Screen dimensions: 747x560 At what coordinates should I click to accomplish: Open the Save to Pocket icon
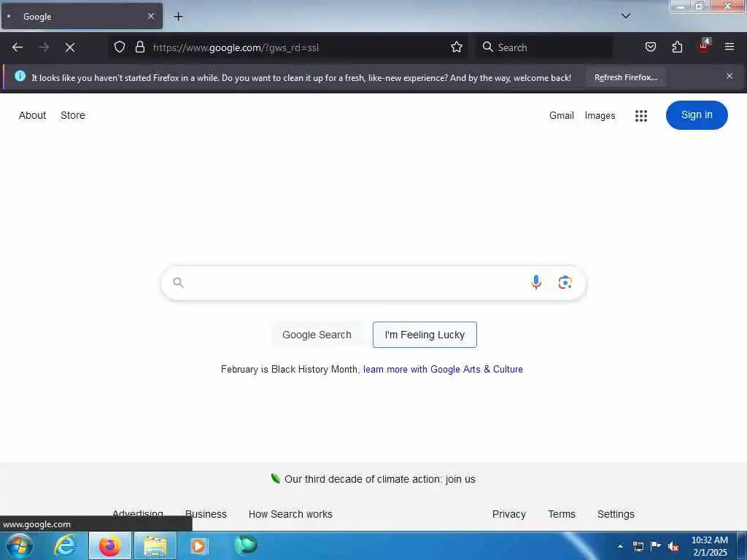click(x=650, y=47)
